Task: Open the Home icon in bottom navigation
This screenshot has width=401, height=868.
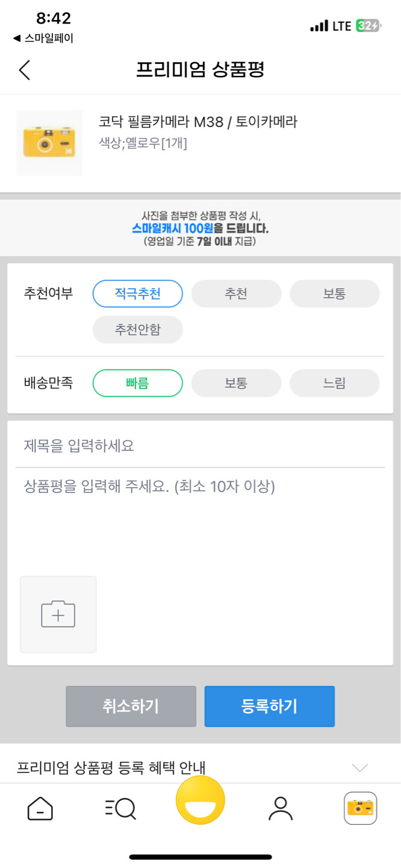Action: [x=40, y=809]
